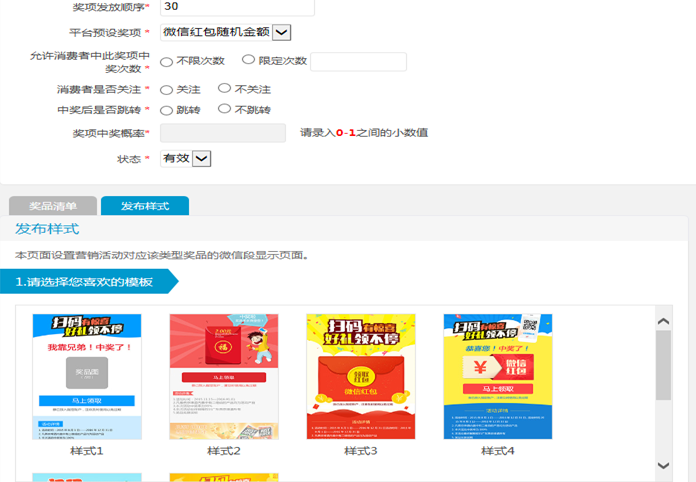Image resolution: width=696 pixels, height=482 pixels.
Task: Select template thumbnail 样式2
Action: coord(224,377)
